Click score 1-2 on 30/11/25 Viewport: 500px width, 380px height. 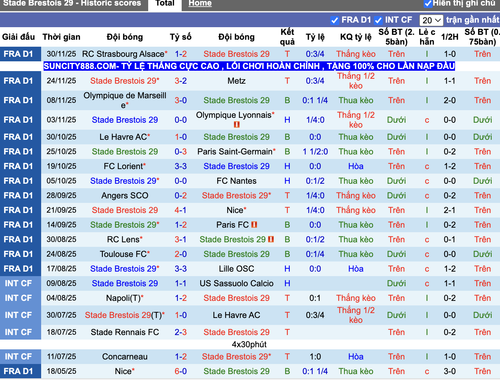[x=181, y=54]
